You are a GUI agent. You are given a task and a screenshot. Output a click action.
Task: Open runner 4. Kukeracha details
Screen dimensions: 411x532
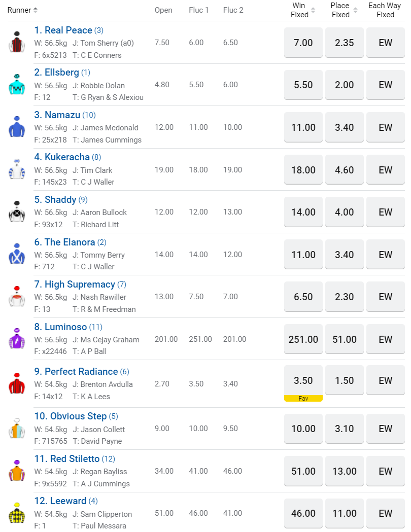pos(67,157)
